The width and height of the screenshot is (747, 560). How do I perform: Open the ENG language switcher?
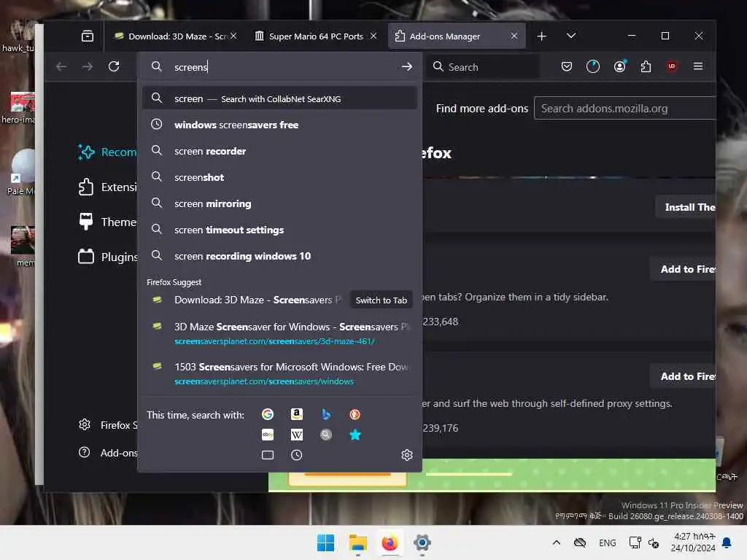pyautogui.click(x=608, y=542)
